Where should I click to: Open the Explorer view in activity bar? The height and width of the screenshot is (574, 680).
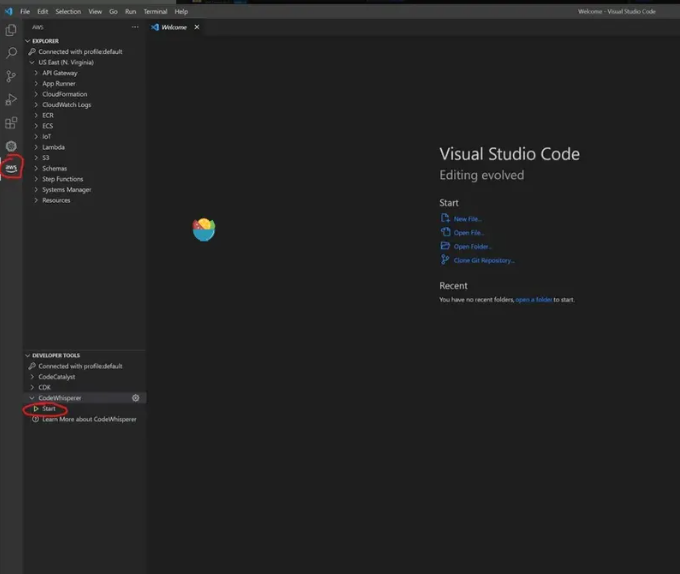pyautogui.click(x=11, y=30)
